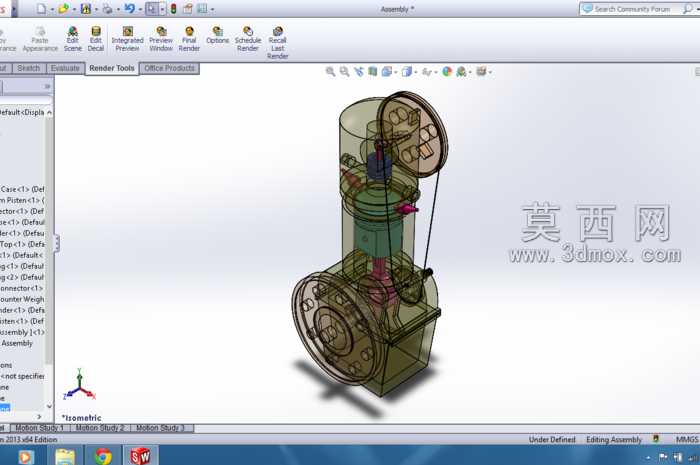The height and width of the screenshot is (465, 700).
Task: Click the View Orientation cube icon
Action: [x=387, y=71]
